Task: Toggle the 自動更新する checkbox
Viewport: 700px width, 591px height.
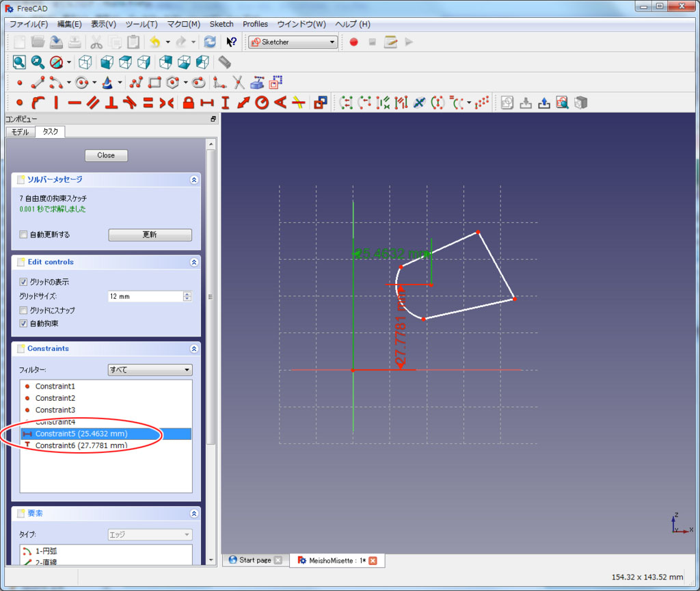Action: click(23, 235)
